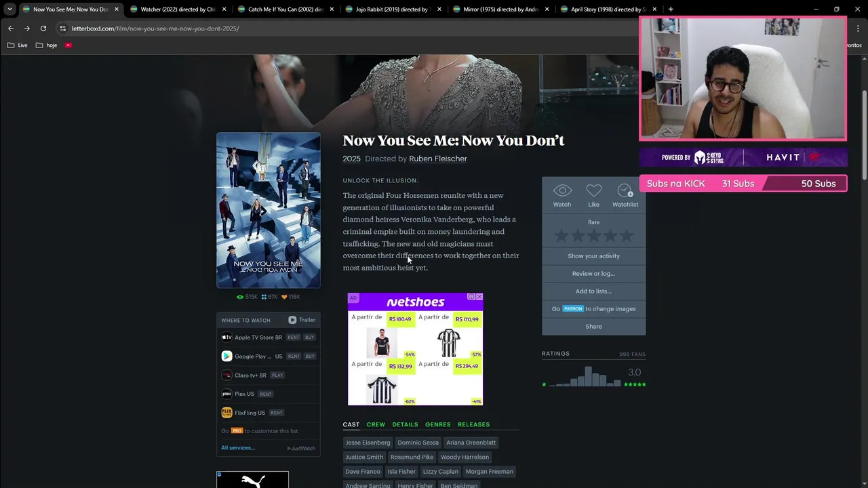Image resolution: width=868 pixels, height=488 pixels.
Task: View likes count 116K stat
Action: [291, 297]
